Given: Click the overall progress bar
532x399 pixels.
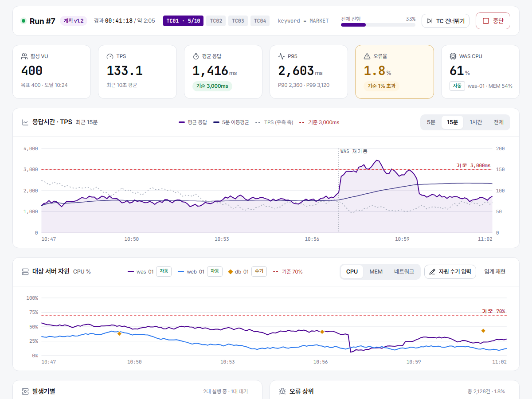Looking at the screenshot, I should 378,25.
